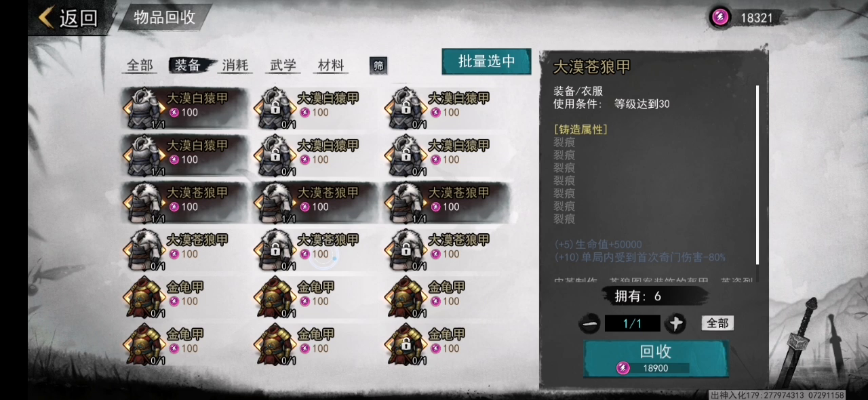Open the 武学 tab
The width and height of the screenshot is (868, 400).
point(283,65)
